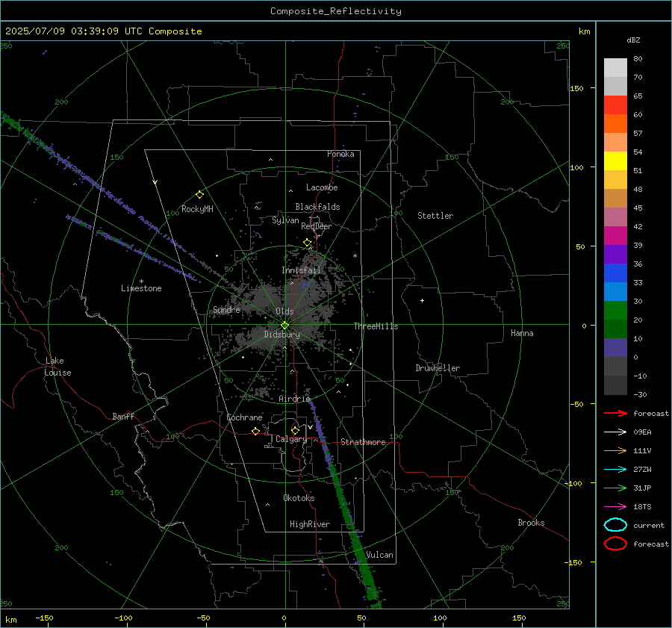Screen dimensions: 672x628
Task: Click the magenta 18TS arrow icon
Action: click(615, 507)
